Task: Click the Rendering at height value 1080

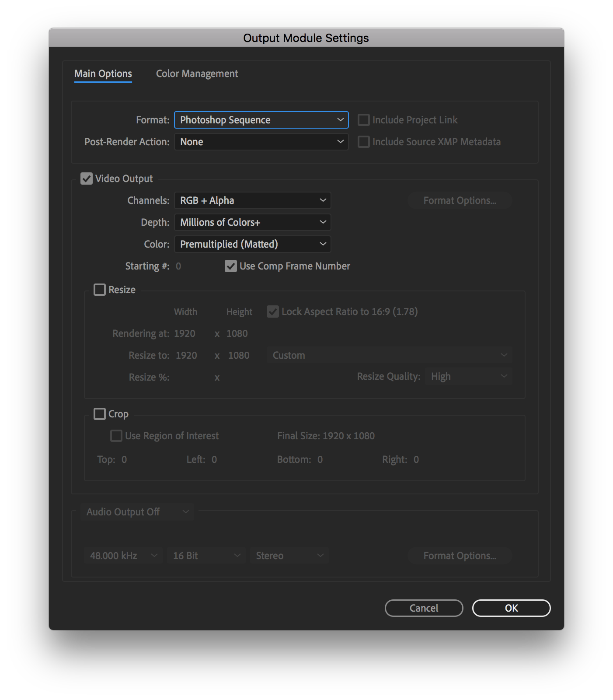Action: (237, 333)
